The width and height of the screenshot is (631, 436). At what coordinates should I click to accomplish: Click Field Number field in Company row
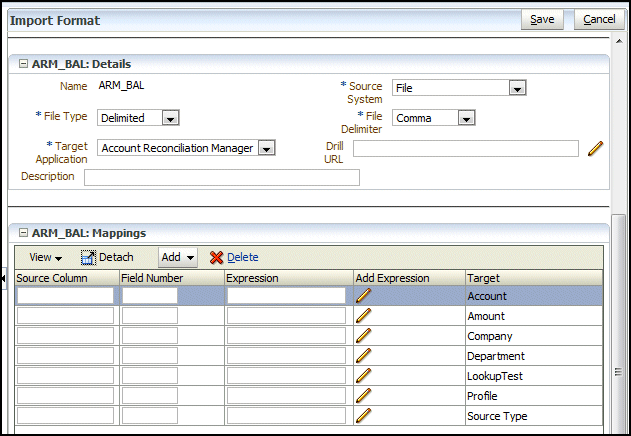click(x=150, y=336)
